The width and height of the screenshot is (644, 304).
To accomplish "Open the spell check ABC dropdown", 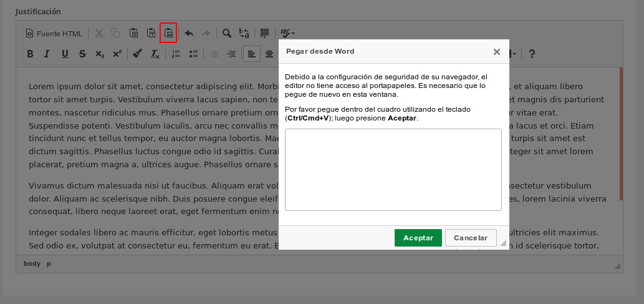I will [x=287, y=33].
